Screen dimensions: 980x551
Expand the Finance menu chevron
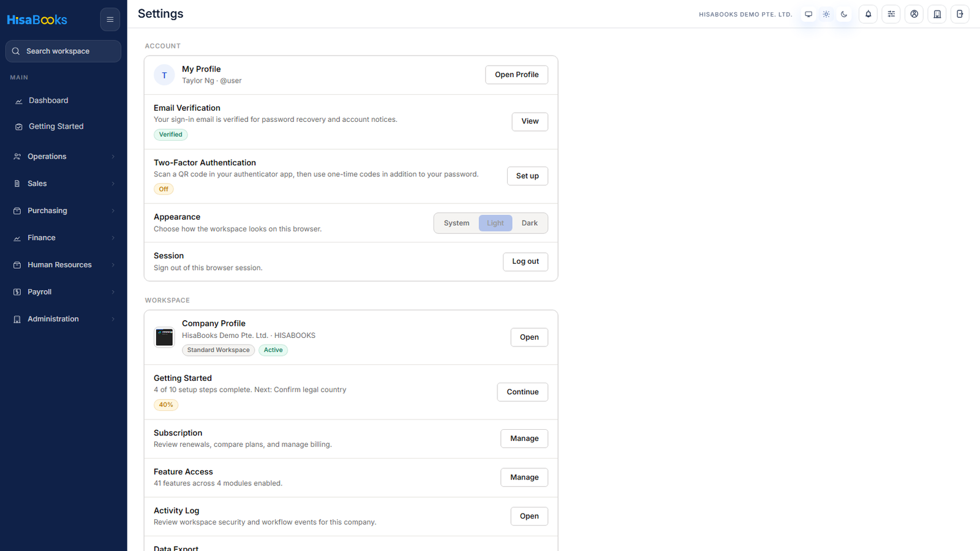click(x=113, y=238)
